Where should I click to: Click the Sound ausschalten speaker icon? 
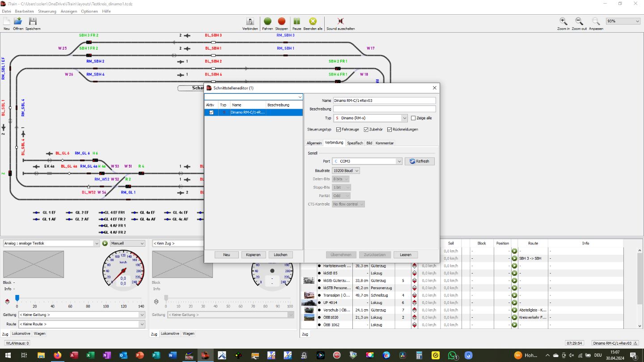pyautogui.click(x=340, y=21)
